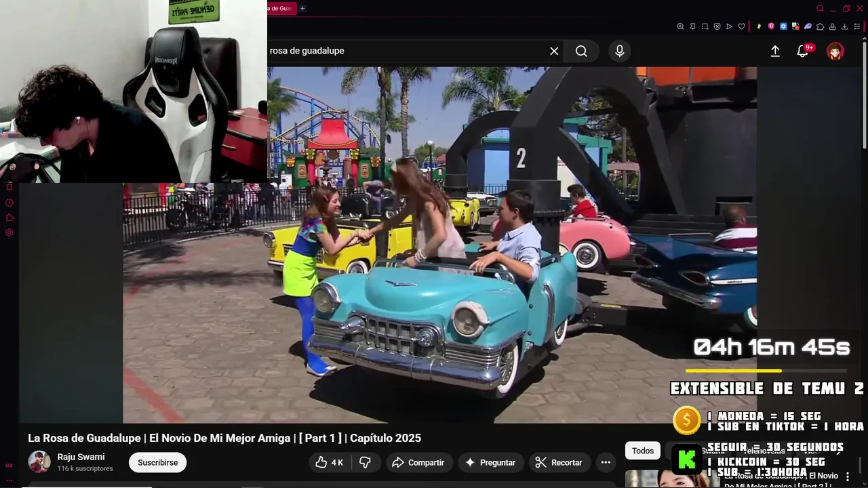The height and width of the screenshot is (488, 868).
Task: Open browser profile person icon
Action: 832,26
